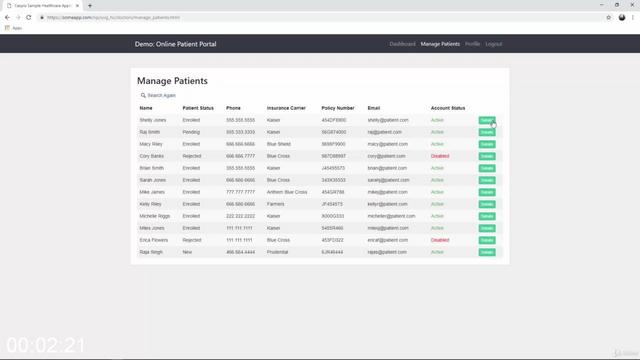Click the Demo: Online Patient Portal title
The width and height of the screenshot is (640, 360).
pos(176,44)
